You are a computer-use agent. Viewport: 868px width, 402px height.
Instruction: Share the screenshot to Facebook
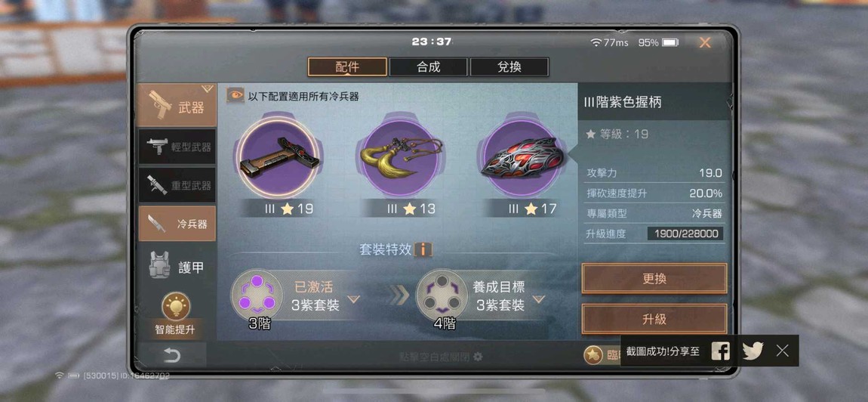[720, 351]
